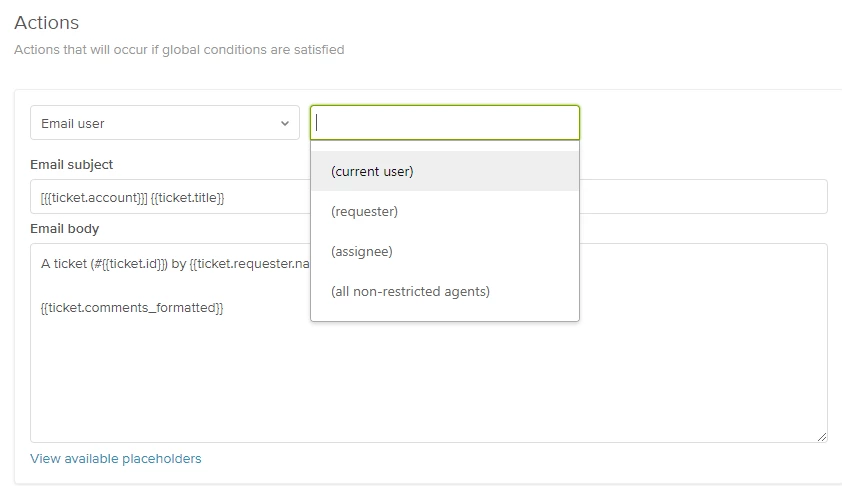Focus the recipient search box above the options
Image resolution: width=842 pixels, height=486 pixels.
click(444, 123)
